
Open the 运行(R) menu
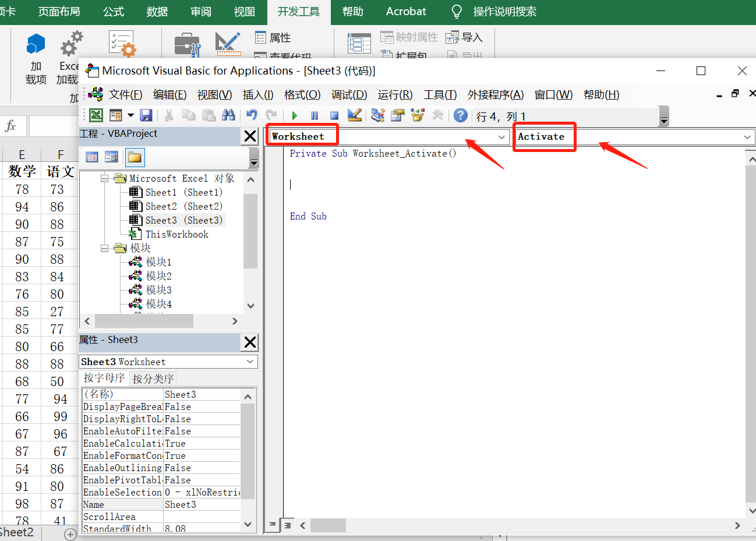[x=395, y=95]
